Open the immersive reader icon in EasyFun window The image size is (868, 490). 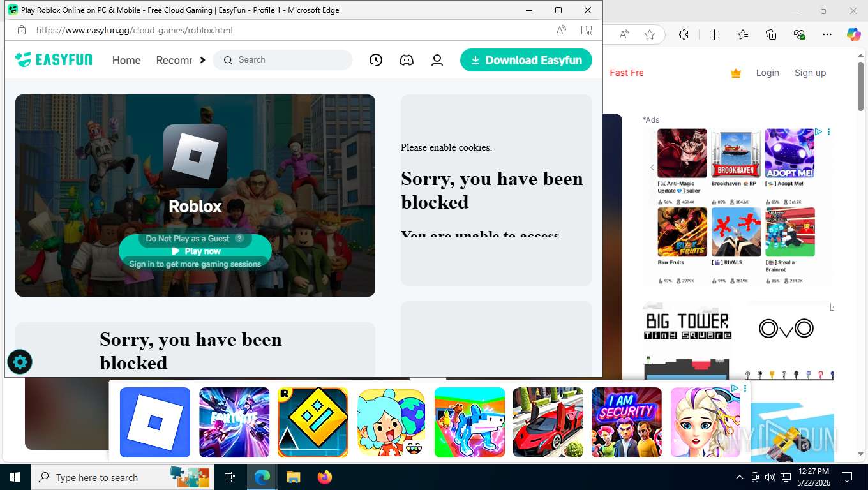587,30
